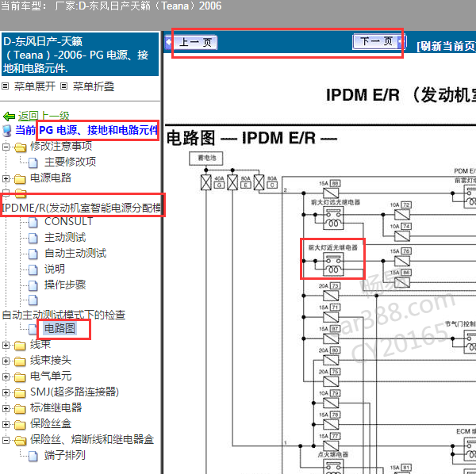Open the 保险丝盒 folder
476x474 pixels.
(x=51, y=423)
